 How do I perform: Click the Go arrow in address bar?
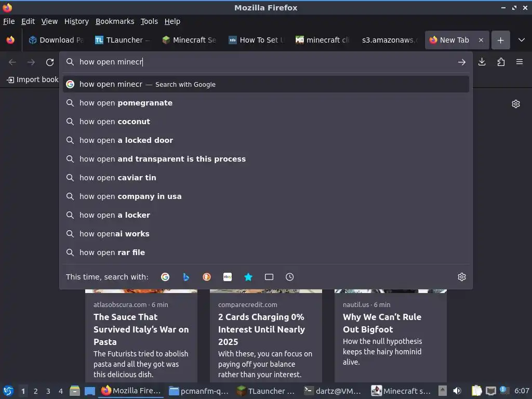(x=462, y=62)
